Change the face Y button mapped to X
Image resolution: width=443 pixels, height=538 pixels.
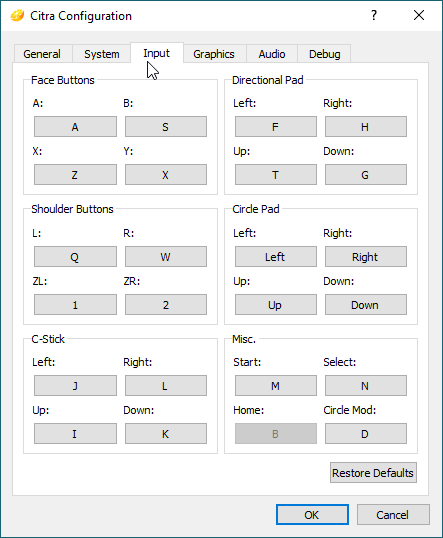(166, 175)
